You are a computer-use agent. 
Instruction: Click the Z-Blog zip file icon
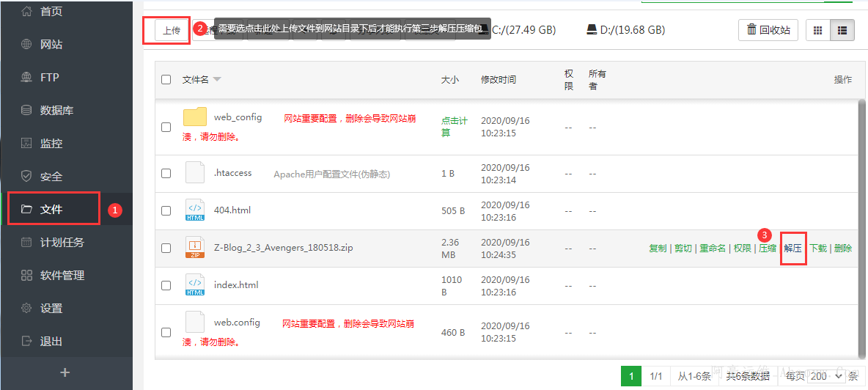(195, 248)
